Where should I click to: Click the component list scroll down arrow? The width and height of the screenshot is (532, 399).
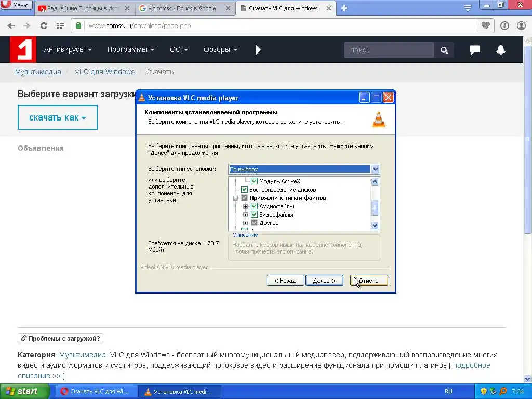pyautogui.click(x=375, y=225)
